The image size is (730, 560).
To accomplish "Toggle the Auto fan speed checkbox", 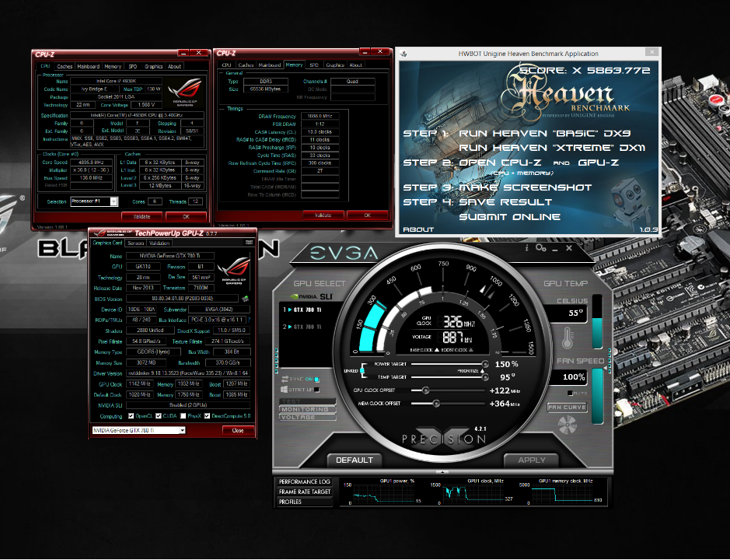I will point(571,394).
